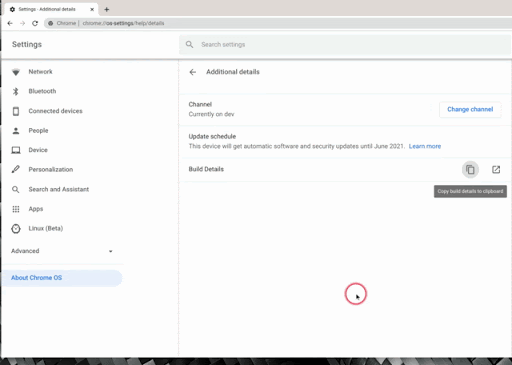
Task: Follow the Learn more link
Action: (425, 146)
